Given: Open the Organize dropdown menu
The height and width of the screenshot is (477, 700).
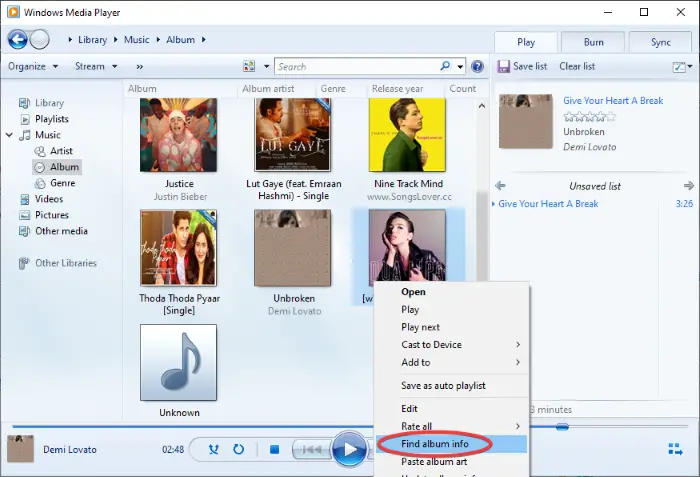Looking at the screenshot, I should point(33,67).
